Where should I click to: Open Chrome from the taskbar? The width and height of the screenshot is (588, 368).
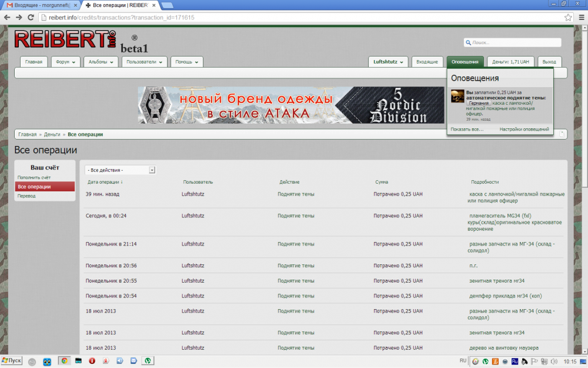pos(65,361)
